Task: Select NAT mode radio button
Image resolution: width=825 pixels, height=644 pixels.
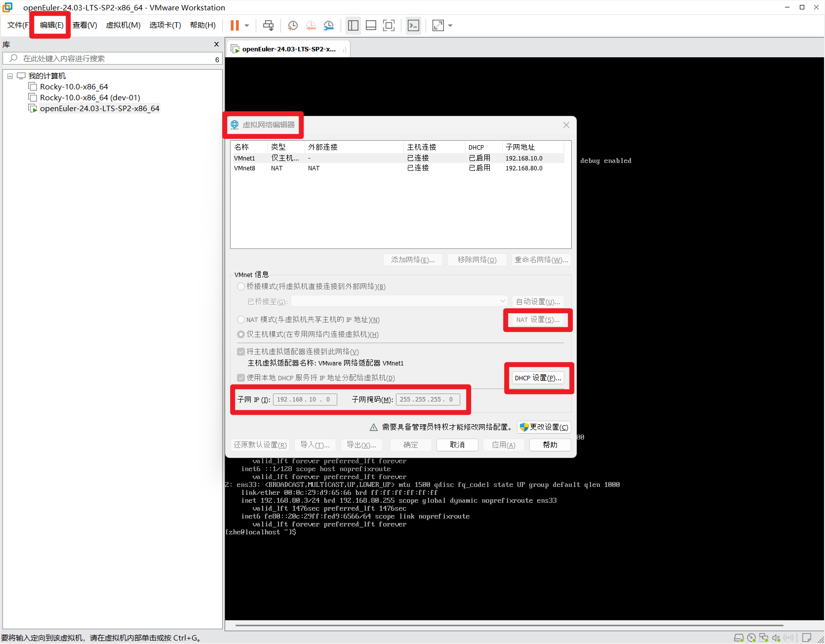Action: pyautogui.click(x=241, y=320)
